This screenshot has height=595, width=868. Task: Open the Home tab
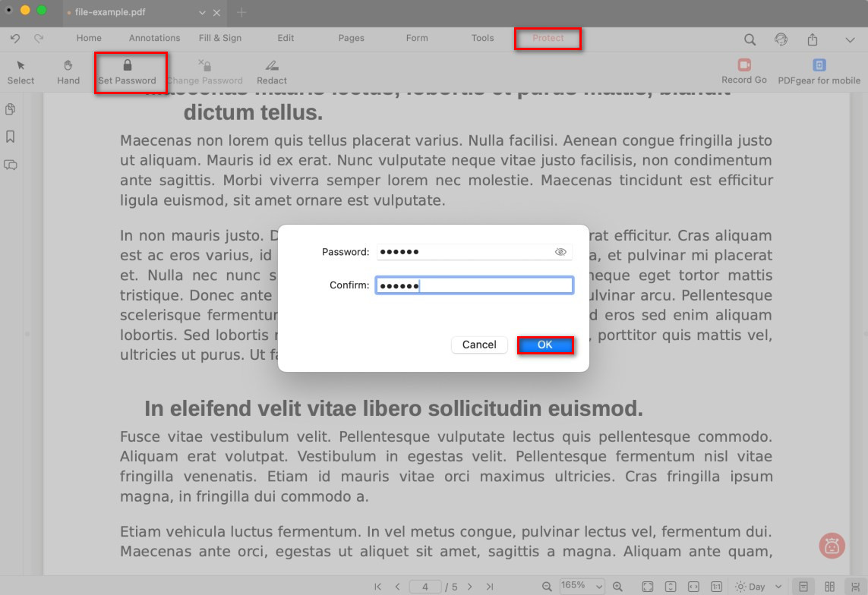[x=89, y=38]
